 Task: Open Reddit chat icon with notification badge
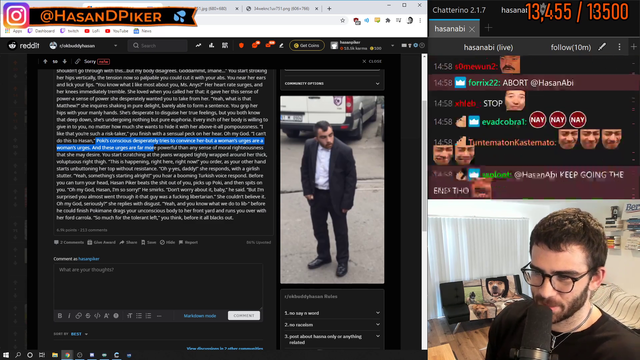[256, 45]
